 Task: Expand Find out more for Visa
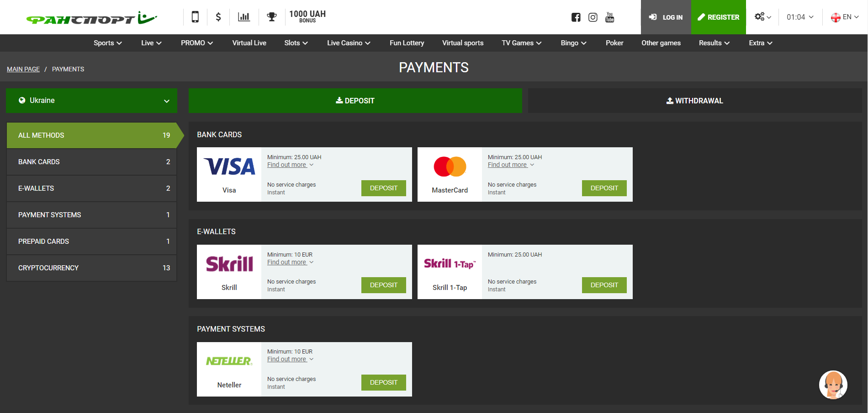click(x=291, y=165)
